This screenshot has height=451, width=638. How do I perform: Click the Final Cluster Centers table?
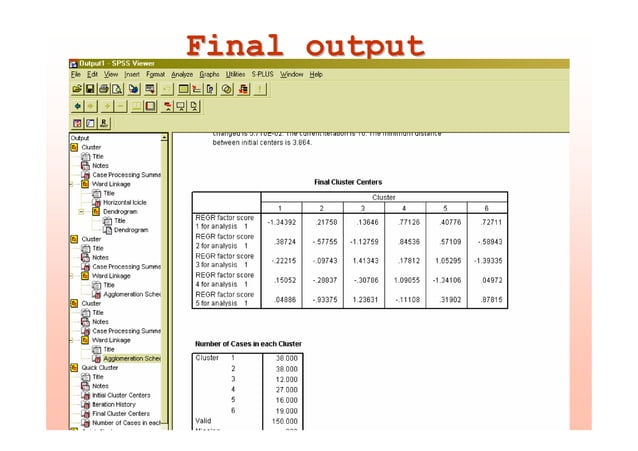(350, 250)
